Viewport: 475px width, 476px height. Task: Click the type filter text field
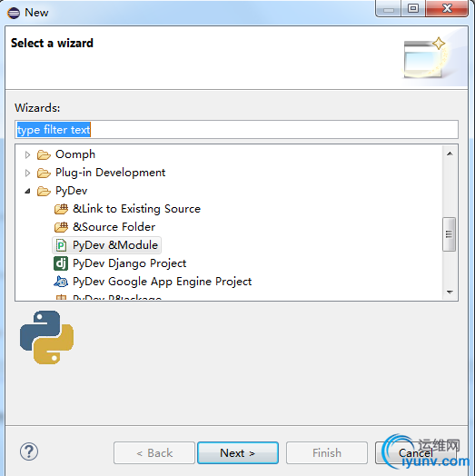[236, 130]
